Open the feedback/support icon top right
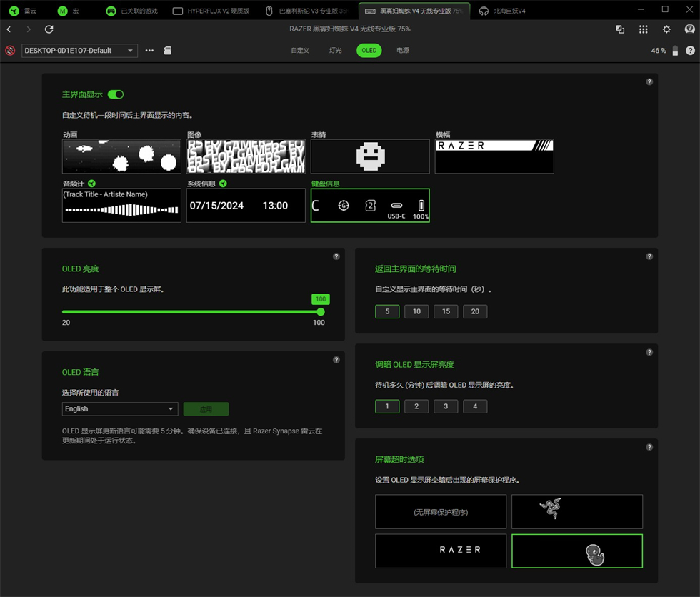 pos(690,29)
